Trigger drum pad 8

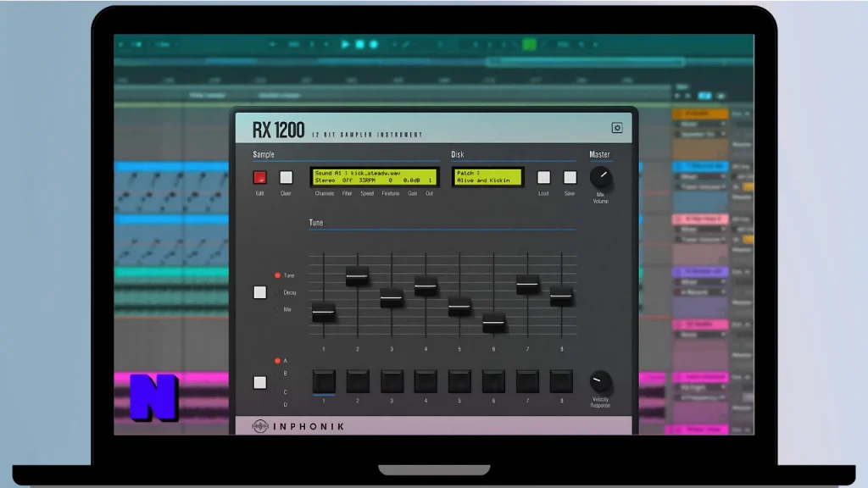[x=561, y=382]
